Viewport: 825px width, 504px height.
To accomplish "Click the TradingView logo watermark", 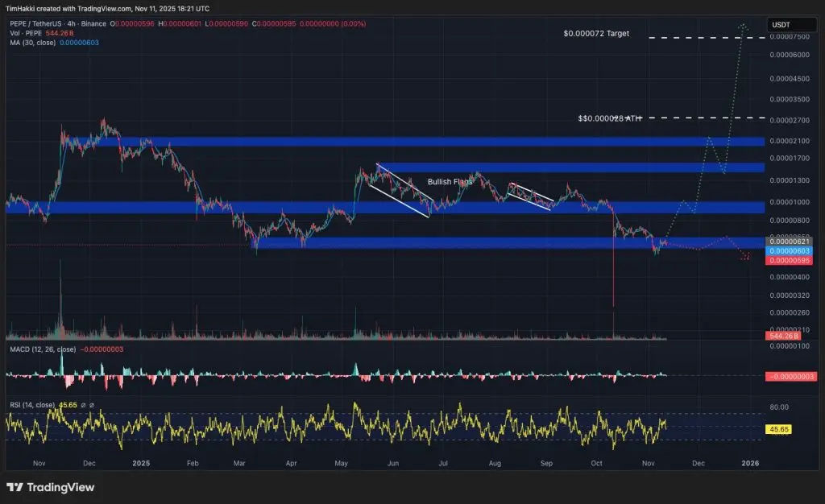I will [x=48, y=488].
